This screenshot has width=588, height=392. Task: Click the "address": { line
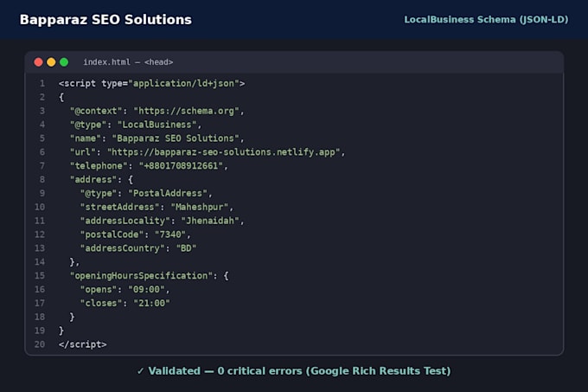pos(101,180)
